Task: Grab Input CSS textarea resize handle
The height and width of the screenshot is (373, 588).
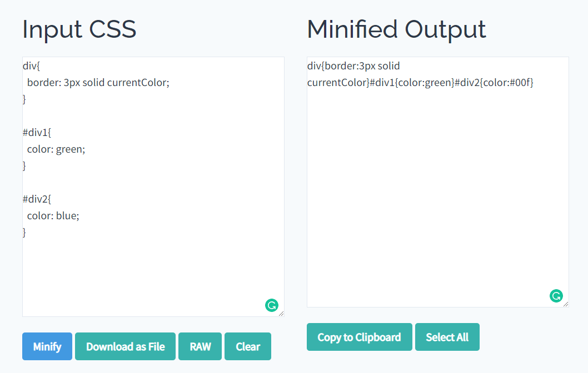Action: tap(281, 314)
